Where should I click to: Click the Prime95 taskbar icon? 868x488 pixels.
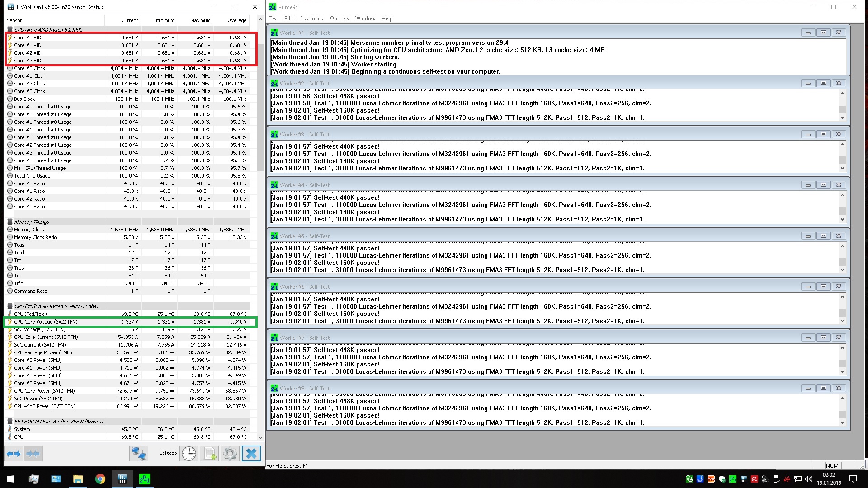(x=144, y=479)
